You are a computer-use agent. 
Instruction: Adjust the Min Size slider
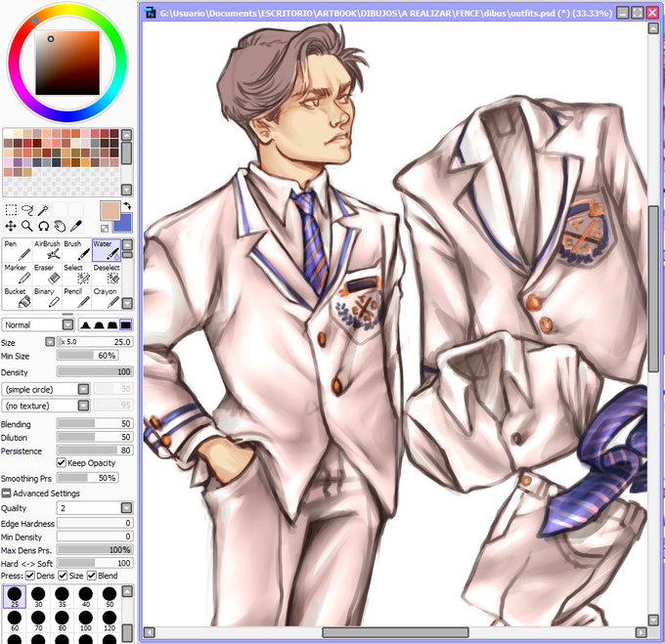(88, 356)
